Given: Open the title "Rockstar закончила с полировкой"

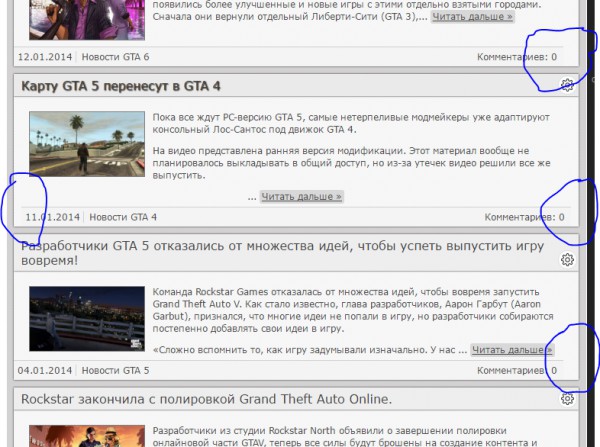Looking at the screenshot, I should point(206,399).
